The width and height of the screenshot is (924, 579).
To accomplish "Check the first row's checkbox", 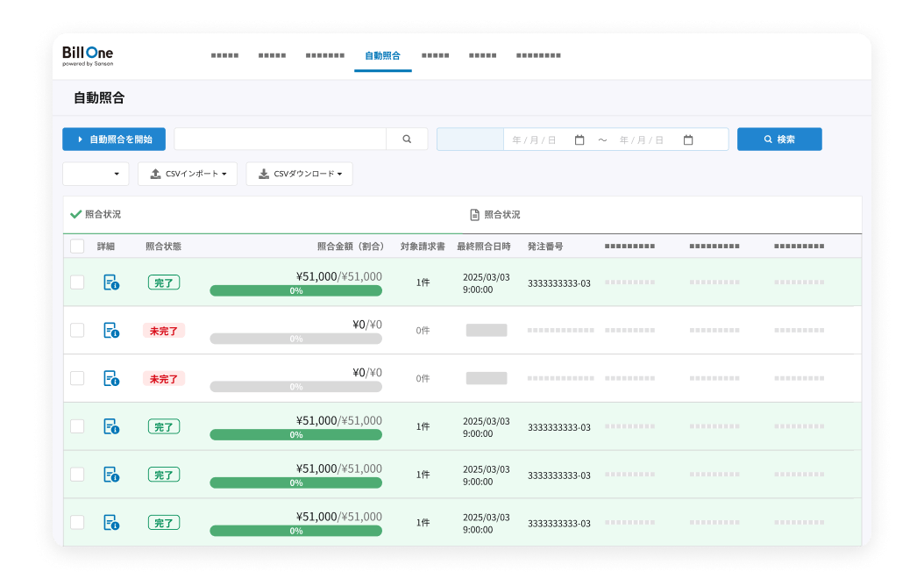I will [x=77, y=282].
